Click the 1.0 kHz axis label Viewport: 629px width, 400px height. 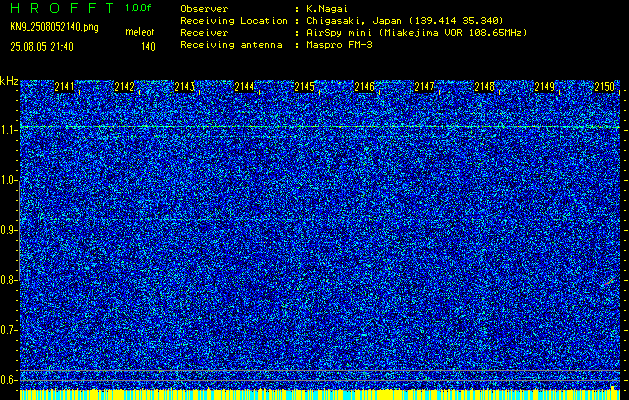point(7,180)
